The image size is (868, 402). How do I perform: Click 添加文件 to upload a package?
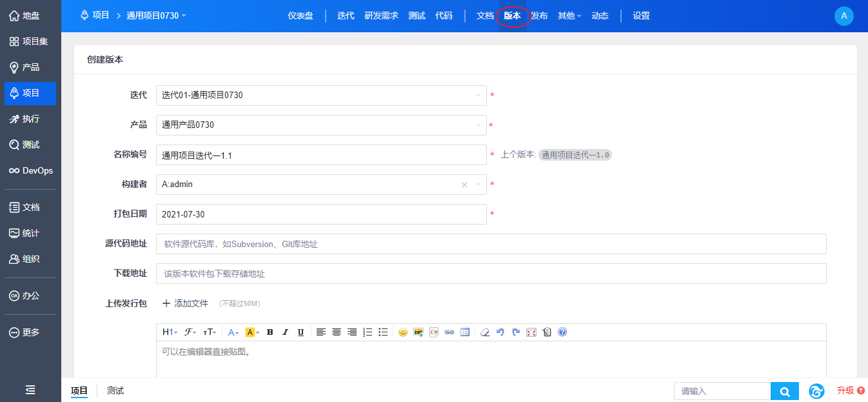(x=185, y=303)
